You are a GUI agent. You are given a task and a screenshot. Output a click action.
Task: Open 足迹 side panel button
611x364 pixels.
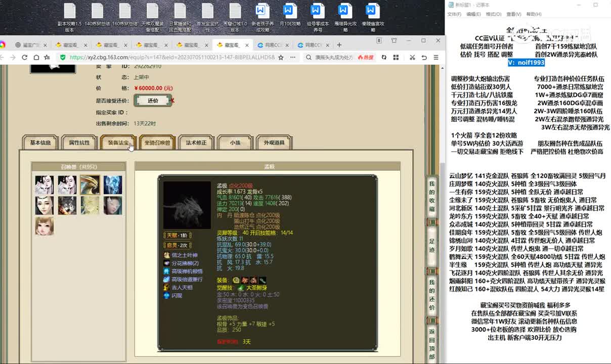coord(432,246)
